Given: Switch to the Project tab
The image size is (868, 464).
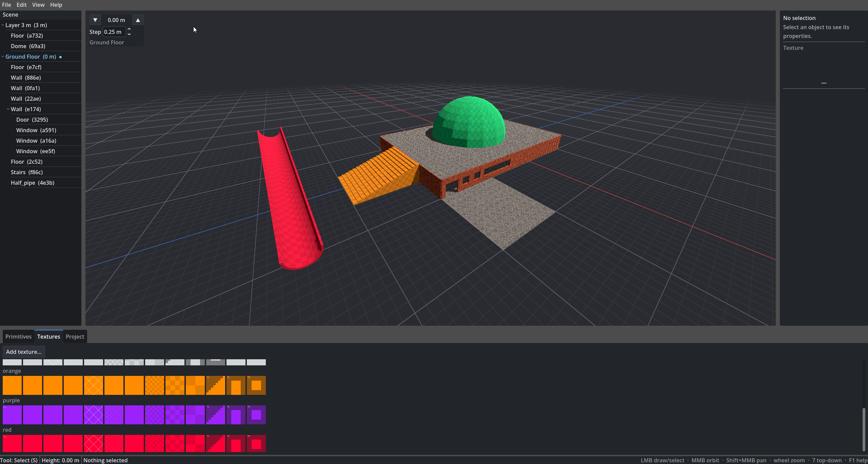Looking at the screenshot, I should click(75, 337).
